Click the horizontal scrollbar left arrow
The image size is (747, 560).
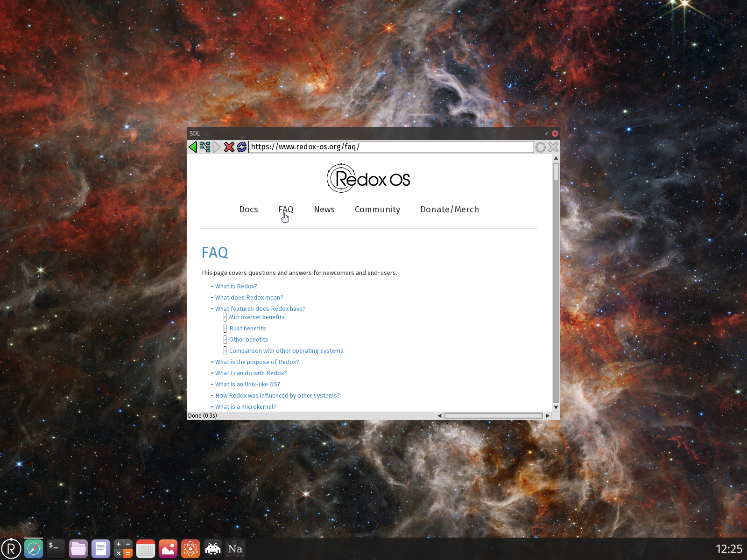point(439,416)
